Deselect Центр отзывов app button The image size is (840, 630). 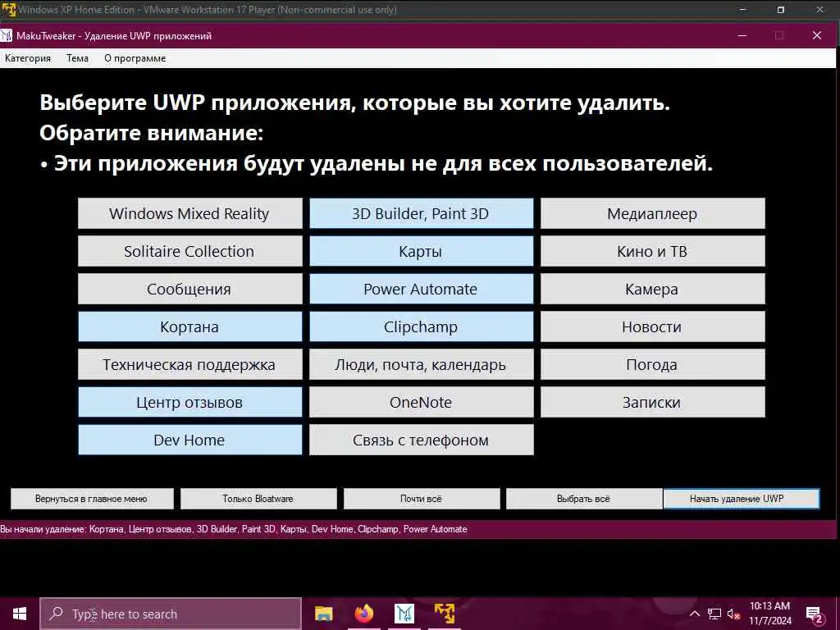189,402
